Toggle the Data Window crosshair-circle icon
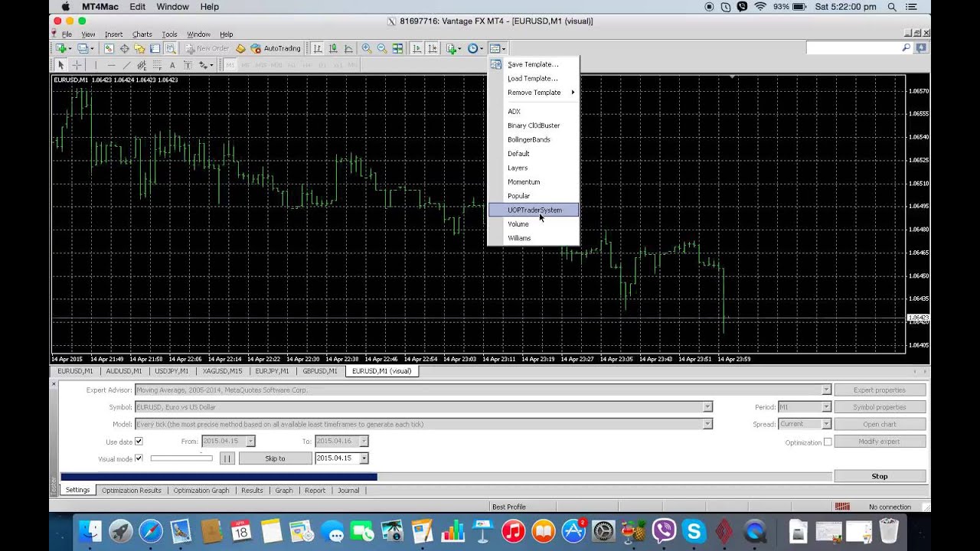Image resolution: width=980 pixels, height=551 pixels. point(124,48)
